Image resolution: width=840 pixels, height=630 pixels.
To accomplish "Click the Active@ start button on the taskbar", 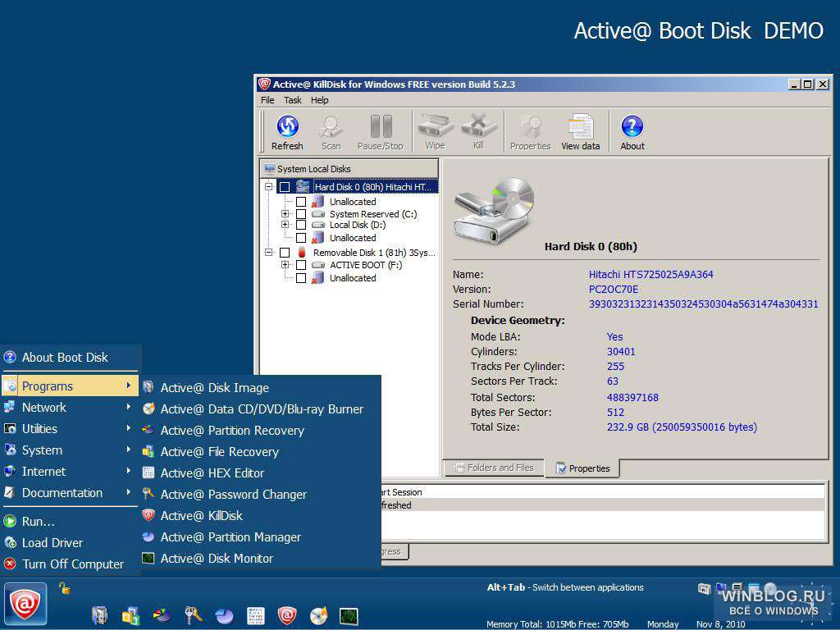I will click(25, 605).
